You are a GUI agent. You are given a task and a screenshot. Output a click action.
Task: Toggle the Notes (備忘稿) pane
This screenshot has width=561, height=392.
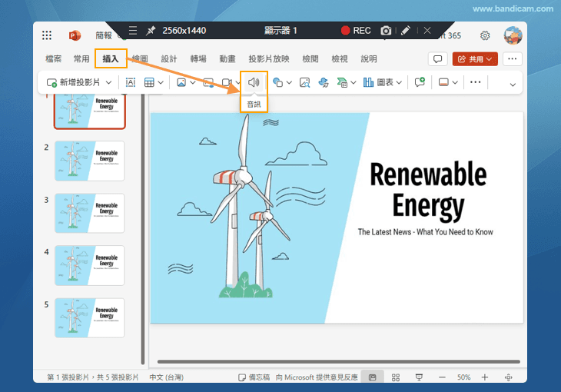coord(254,377)
